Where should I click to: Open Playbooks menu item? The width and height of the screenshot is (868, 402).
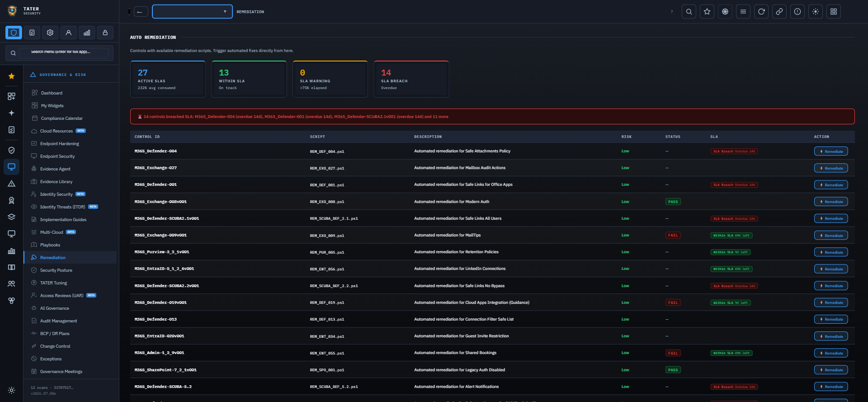point(70,245)
